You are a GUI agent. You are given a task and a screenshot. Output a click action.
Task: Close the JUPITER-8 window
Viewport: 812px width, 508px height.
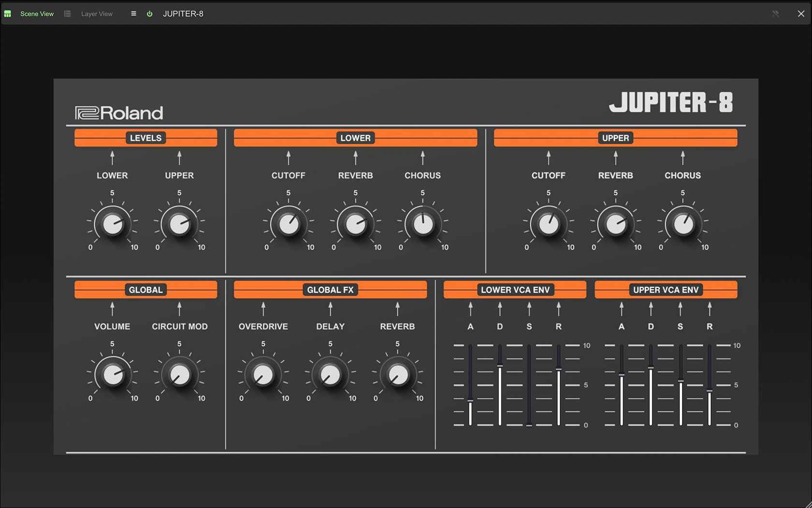(801, 14)
